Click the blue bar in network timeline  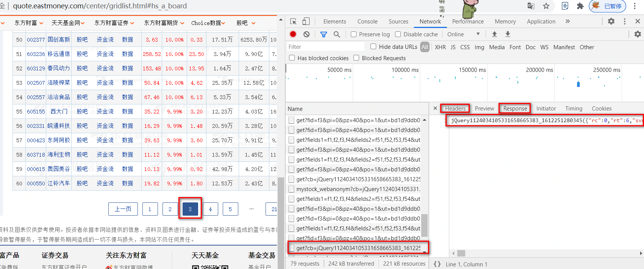coord(578,84)
